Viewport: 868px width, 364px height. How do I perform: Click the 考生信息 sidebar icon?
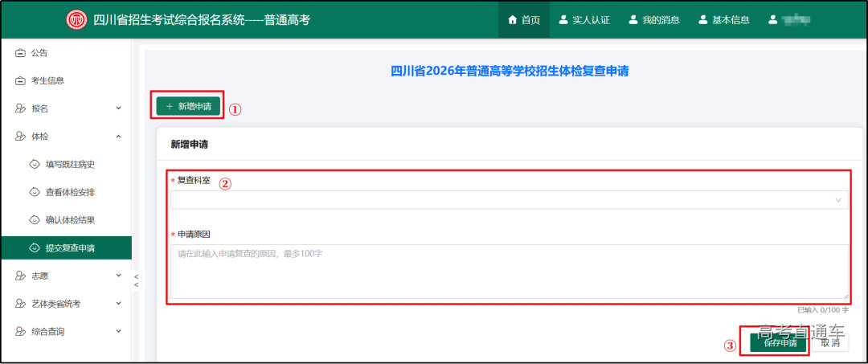[20, 80]
